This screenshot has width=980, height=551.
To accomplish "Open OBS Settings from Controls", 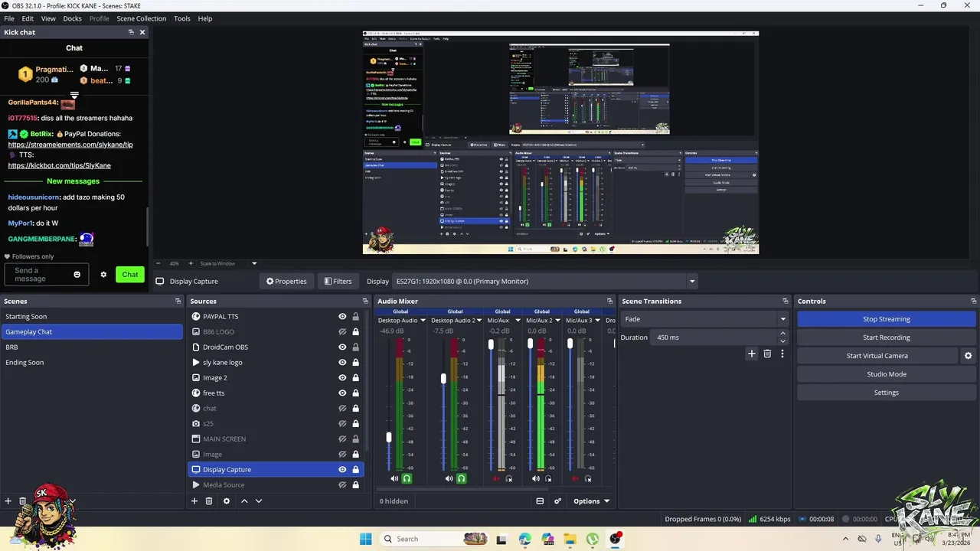I will (887, 393).
